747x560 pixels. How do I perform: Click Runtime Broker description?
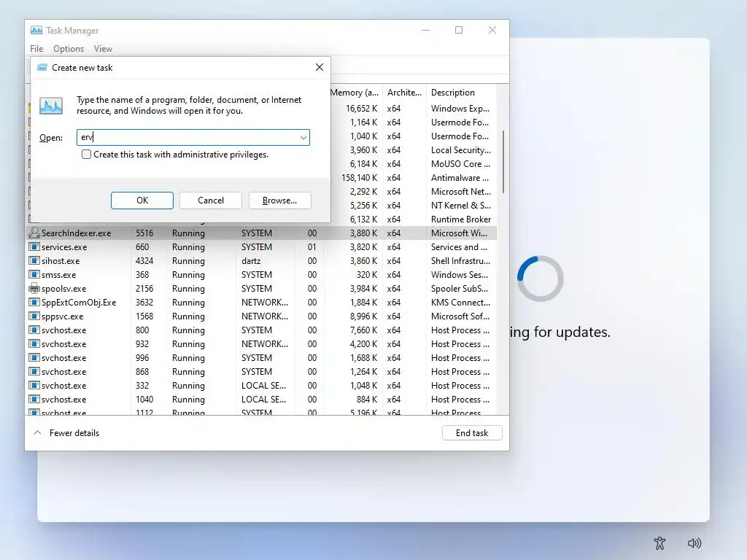[461, 219]
